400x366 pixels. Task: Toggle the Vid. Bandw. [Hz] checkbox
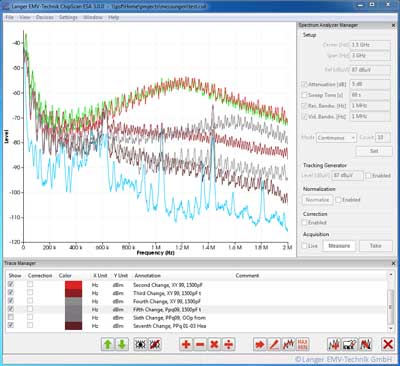(304, 116)
